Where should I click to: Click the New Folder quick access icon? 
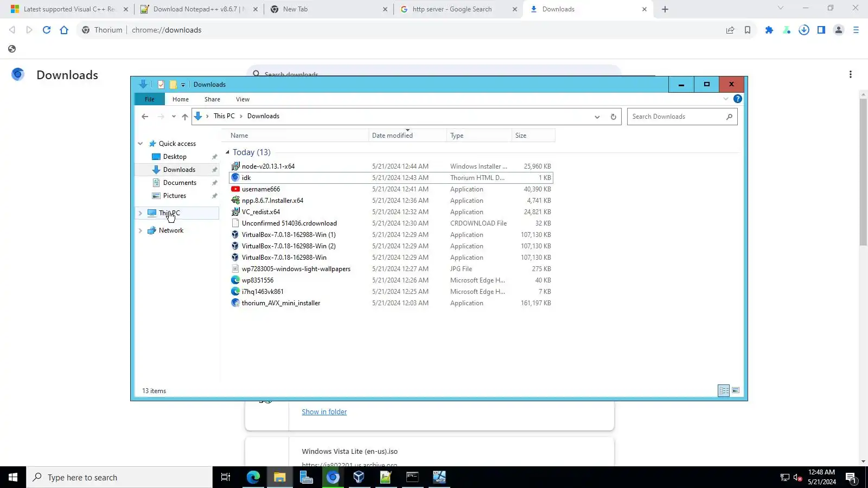tap(173, 85)
